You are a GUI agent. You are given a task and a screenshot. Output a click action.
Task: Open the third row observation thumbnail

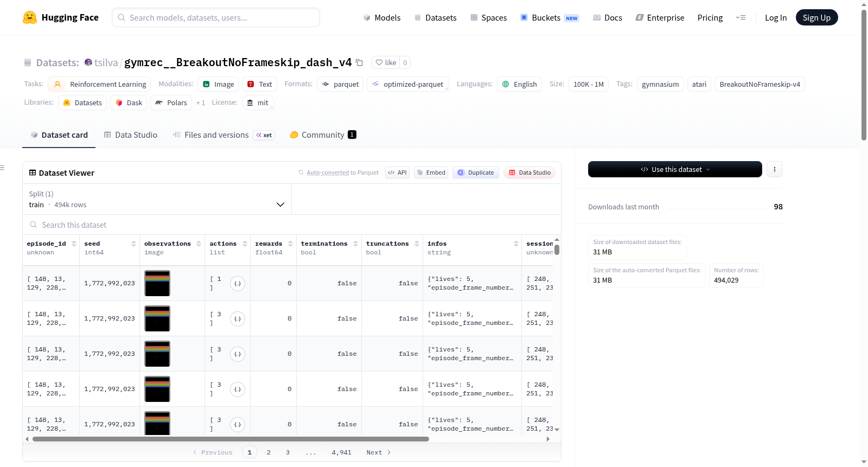click(x=157, y=354)
